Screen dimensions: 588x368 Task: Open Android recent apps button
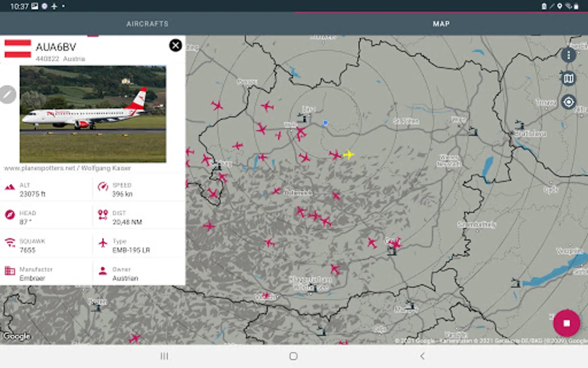[x=164, y=356]
